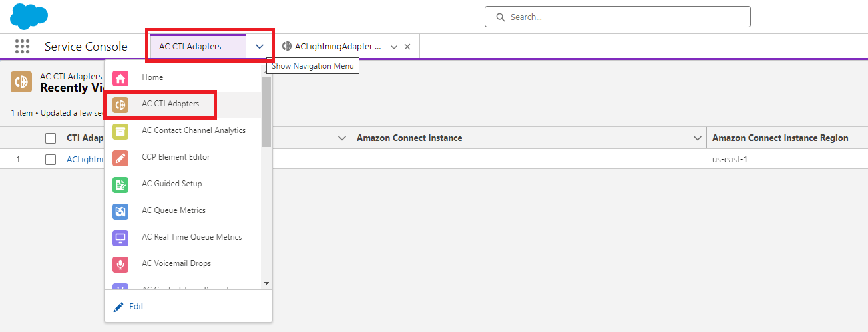Image resolution: width=868 pixels, height=332 pixels.
Task: Click the us-east-1 region cell
Action: [x=730, y=160]
